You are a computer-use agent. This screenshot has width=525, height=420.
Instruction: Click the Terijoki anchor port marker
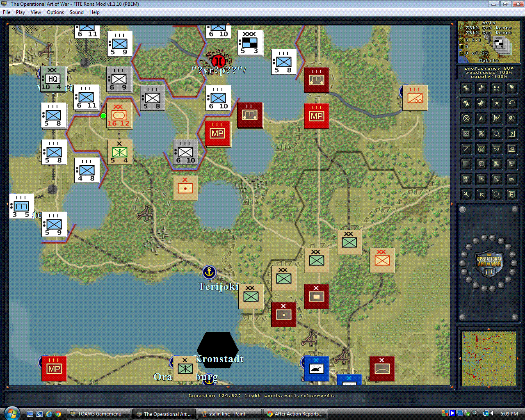[209, 272]
